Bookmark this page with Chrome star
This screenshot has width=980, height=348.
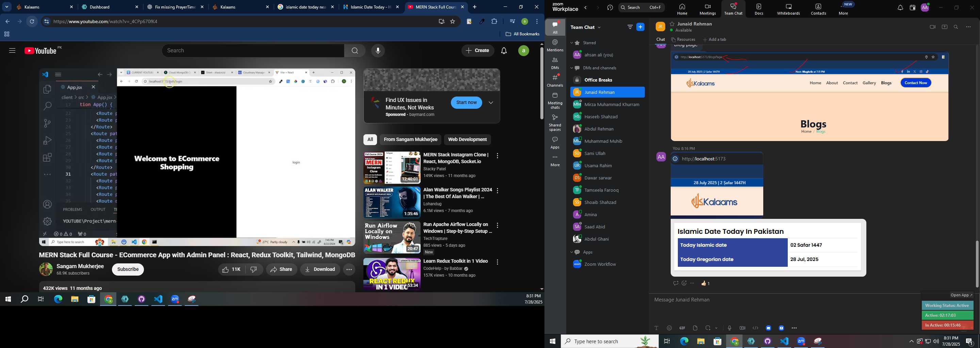[x=453, y=22]
